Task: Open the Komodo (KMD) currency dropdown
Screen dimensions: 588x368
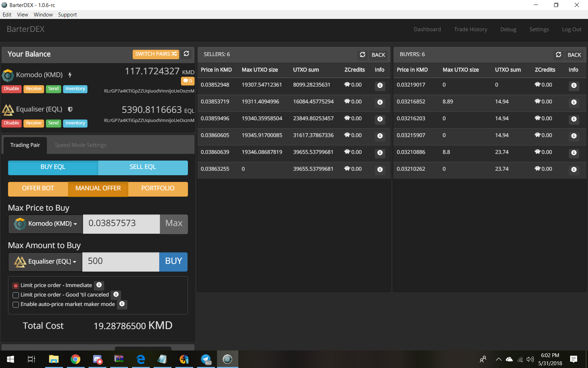Action: [45, 224]
